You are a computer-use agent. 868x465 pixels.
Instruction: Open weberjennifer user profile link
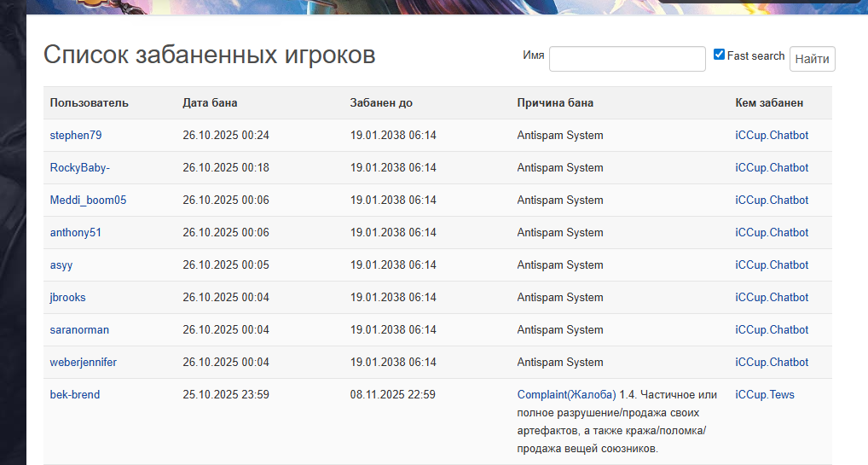point(83,363)
